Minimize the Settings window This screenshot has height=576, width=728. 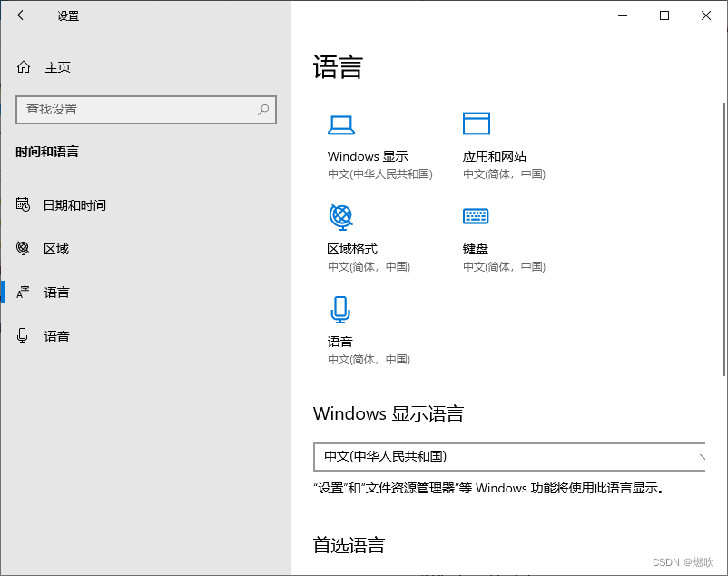[x=623, y=15]
